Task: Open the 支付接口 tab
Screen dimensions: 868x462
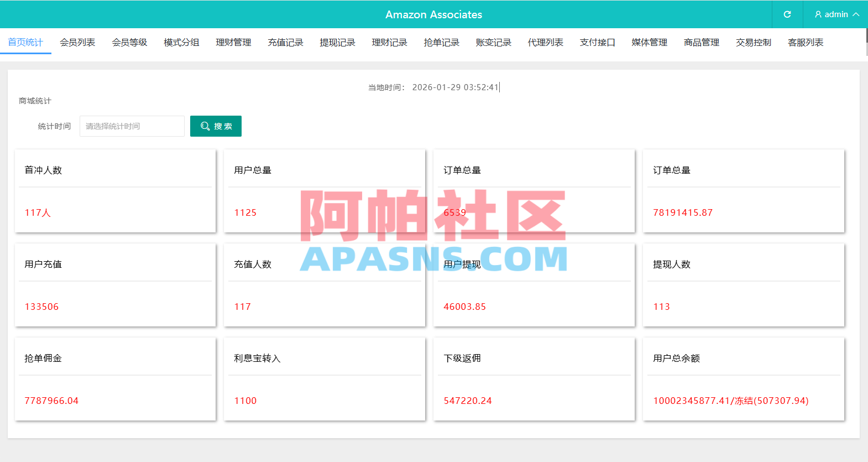Action: [597, 43]
